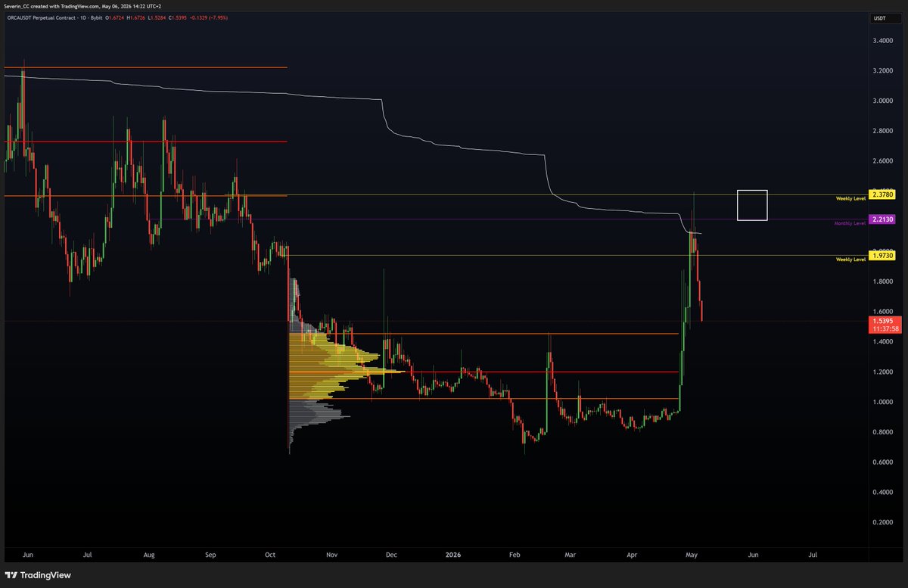Viewport: 908px width, 588px height.
Task: Click the red current price label 1.5395
Action: [x=885, y=321]
